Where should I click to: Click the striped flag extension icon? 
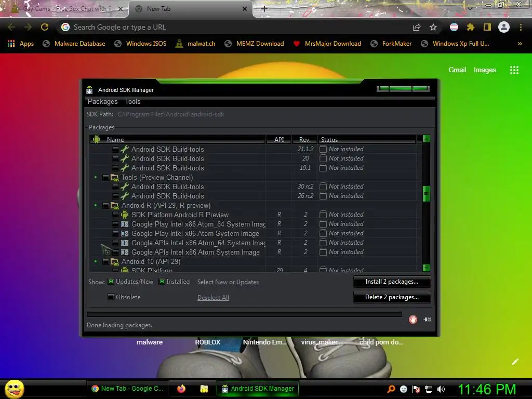tap(454, 27)
